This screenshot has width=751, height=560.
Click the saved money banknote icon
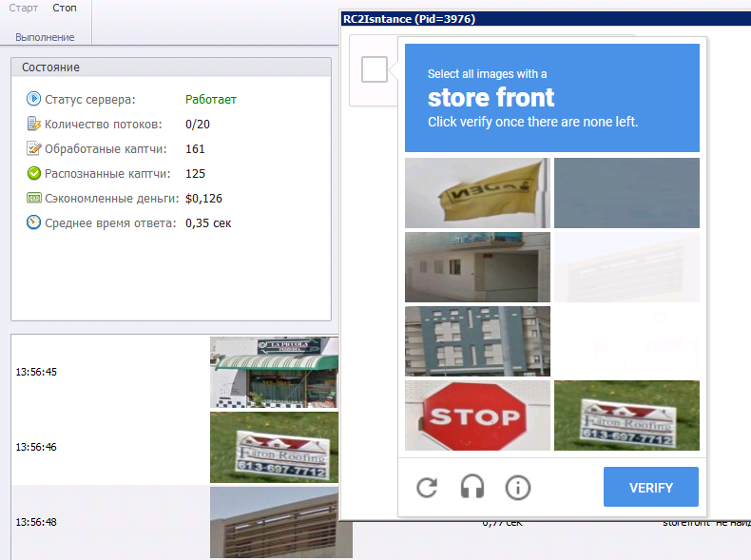coord(33,198)
